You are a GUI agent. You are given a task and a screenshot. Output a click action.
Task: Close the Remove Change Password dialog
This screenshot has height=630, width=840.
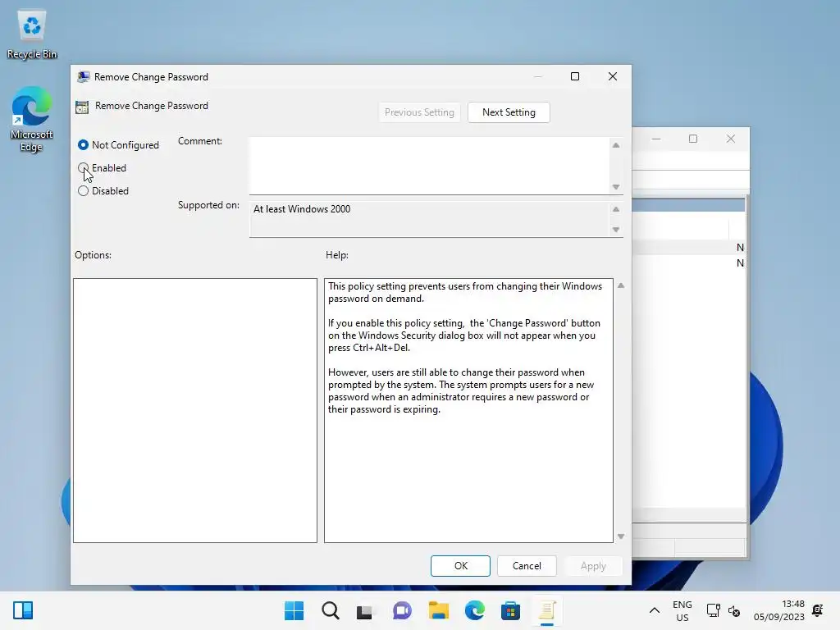[x=612, y=76]
